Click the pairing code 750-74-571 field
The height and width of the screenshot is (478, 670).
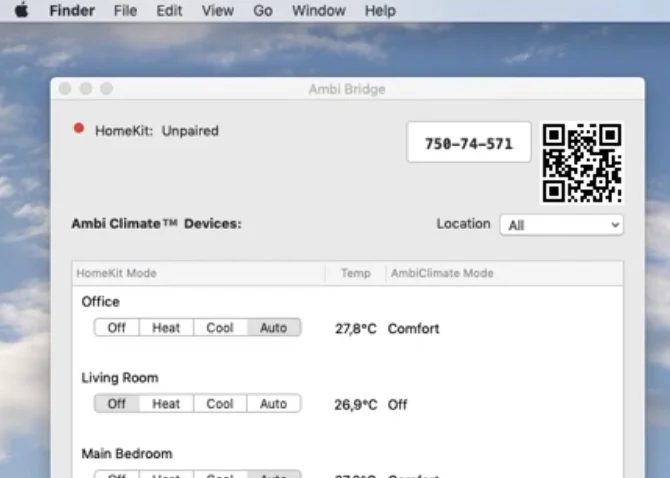coord(469,142)
